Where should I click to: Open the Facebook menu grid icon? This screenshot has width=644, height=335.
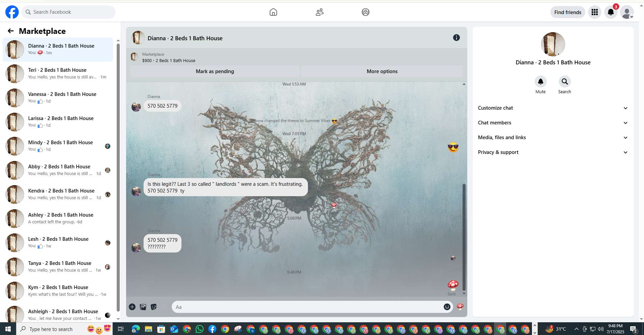click(595, 12)
